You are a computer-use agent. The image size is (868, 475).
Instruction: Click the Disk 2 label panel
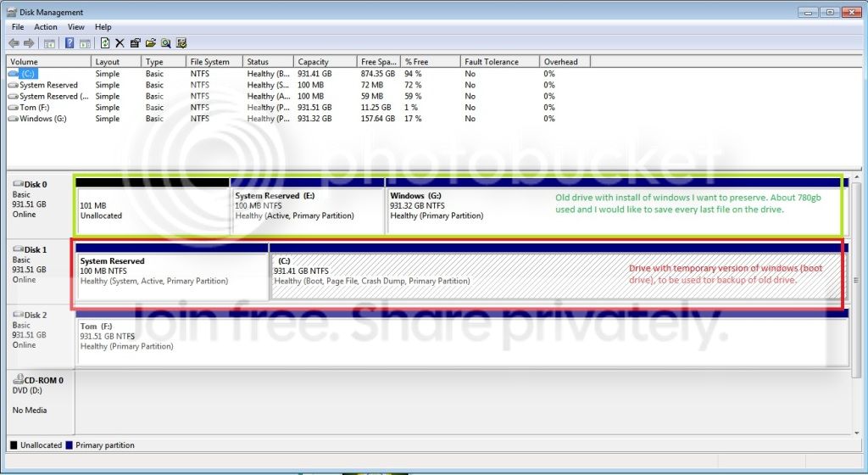41,337
